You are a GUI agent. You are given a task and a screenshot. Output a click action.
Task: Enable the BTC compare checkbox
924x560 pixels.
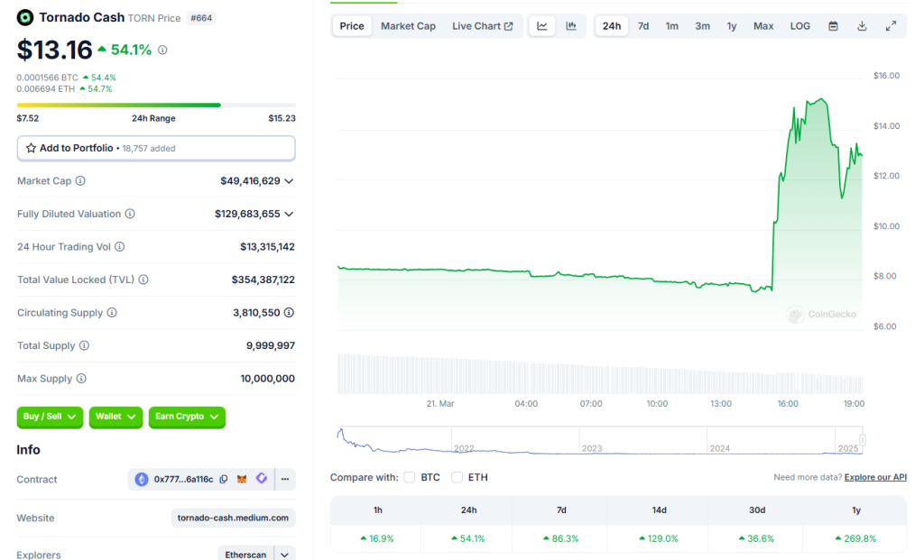click(x=410, y=478)
